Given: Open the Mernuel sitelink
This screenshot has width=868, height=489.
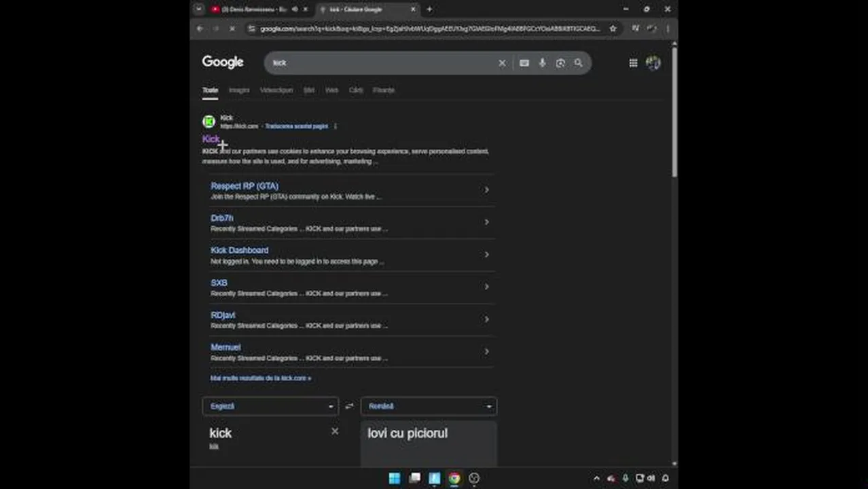Looking at the screenshot, I should 225,347.
